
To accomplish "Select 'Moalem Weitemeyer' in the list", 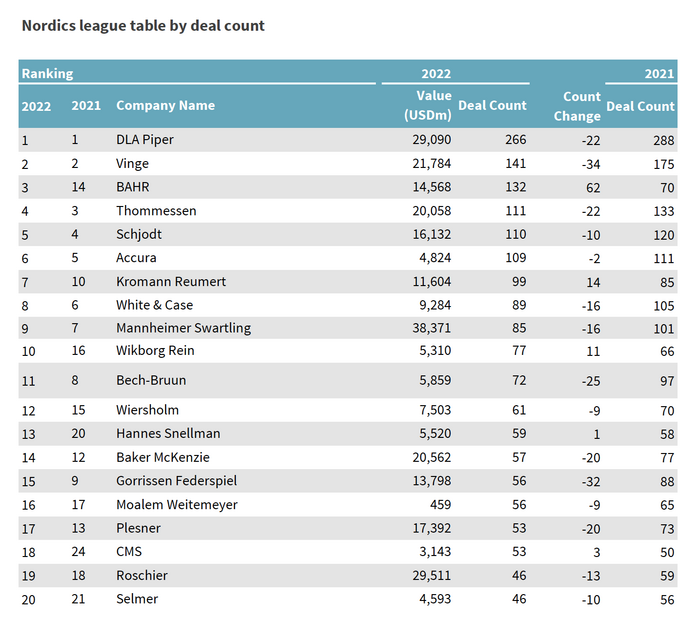I will tap(177, 505).
